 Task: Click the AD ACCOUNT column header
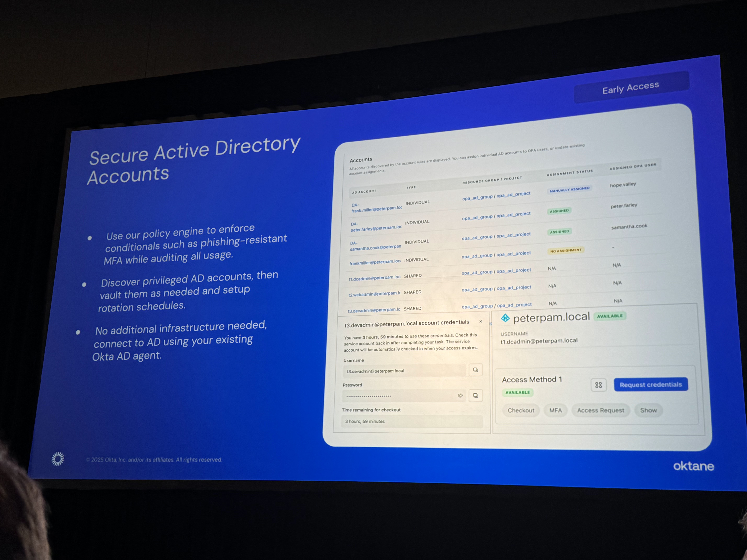pyautogui.click(x=364, y=192)
